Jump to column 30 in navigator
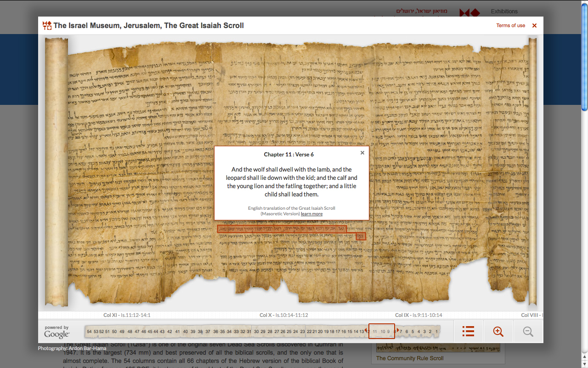Viewport: 588px width, 368px height. [x=256, y=332]
